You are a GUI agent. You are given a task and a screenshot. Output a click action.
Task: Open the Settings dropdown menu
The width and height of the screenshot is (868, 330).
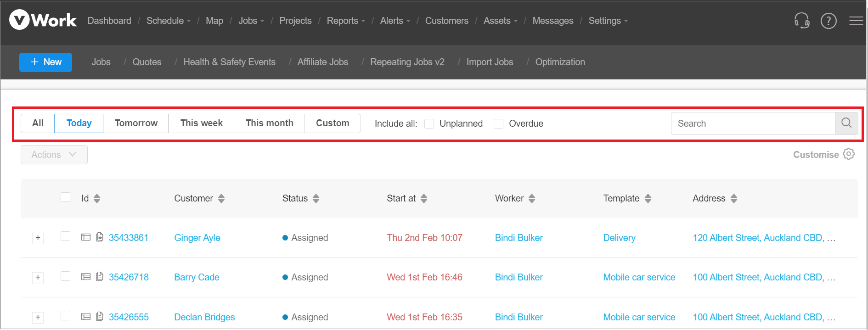(x=608, y=21)
